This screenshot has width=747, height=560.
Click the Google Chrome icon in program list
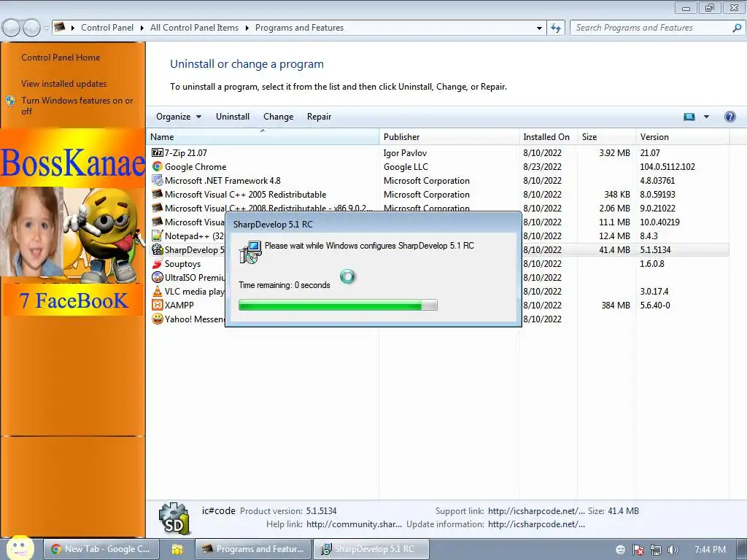pyautogui.click(x=158, y=167)
